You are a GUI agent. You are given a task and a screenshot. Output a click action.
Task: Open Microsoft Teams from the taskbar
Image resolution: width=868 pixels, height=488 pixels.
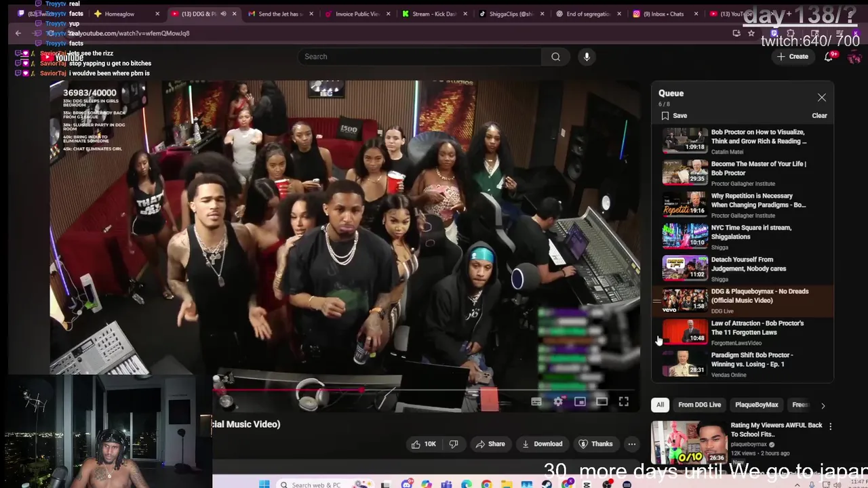pos(446,484)
